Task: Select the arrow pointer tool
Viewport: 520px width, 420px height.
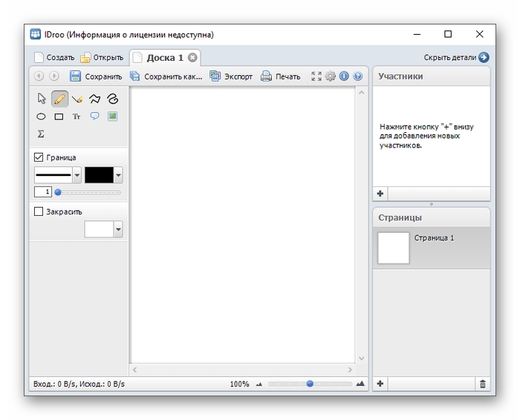Action: 42,99
